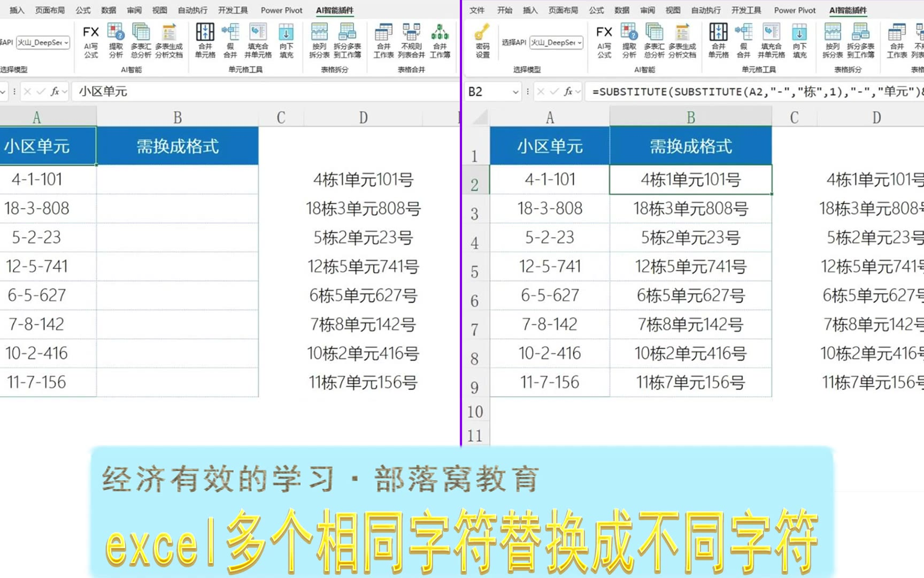The width and height of the screenshot is (924, 578).
Task: Select 填充合并单元格 tool in right window
Action: pos(772,41)
